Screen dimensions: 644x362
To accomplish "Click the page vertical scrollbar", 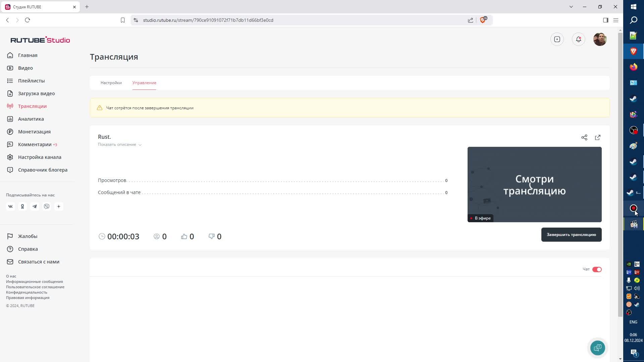I will coord(620,174).
